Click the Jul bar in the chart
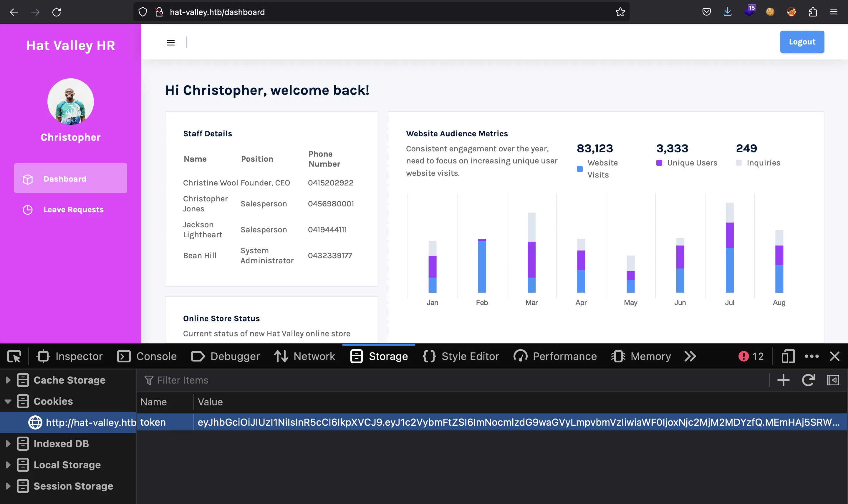 [729, 248]
